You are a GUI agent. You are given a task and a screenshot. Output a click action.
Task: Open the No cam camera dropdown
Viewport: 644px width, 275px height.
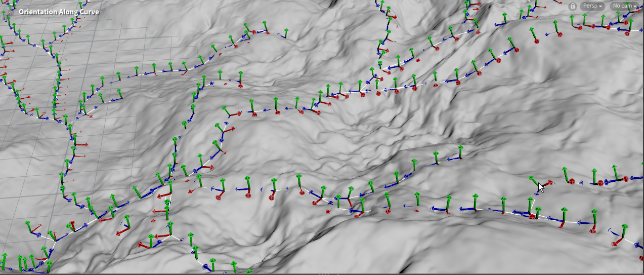(625, 6)
